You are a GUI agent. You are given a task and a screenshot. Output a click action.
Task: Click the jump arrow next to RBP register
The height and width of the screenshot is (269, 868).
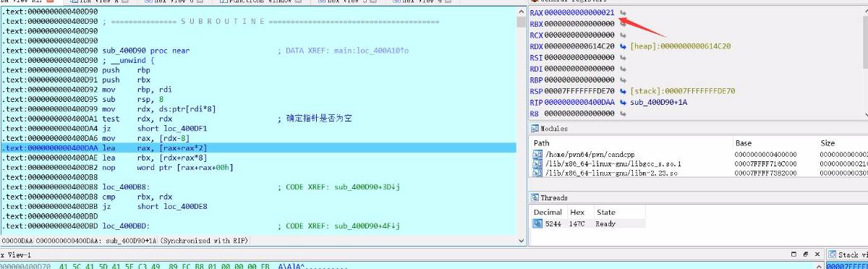622,80
